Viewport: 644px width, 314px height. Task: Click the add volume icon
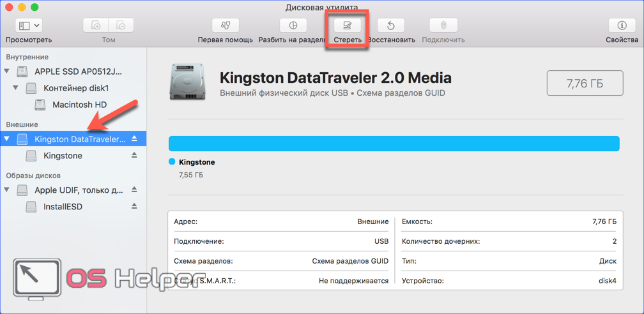[x=96, y=26]
